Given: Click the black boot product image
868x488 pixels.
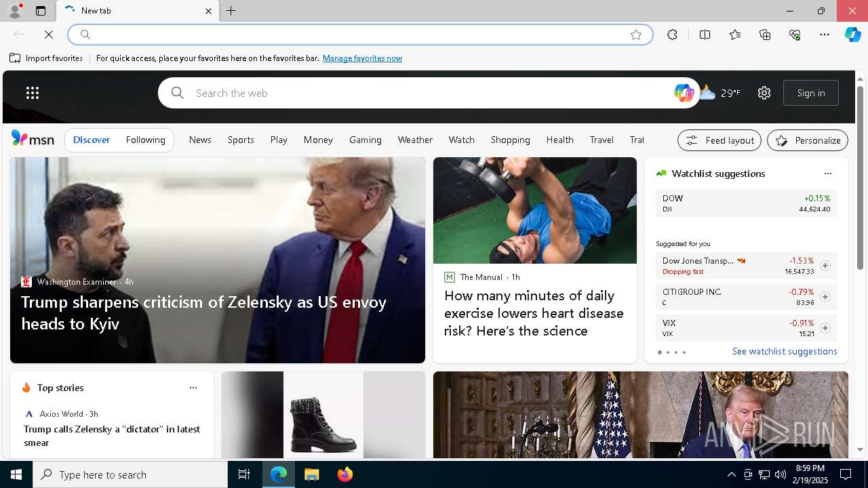Looking at the screenshot, I should [323, 415].
